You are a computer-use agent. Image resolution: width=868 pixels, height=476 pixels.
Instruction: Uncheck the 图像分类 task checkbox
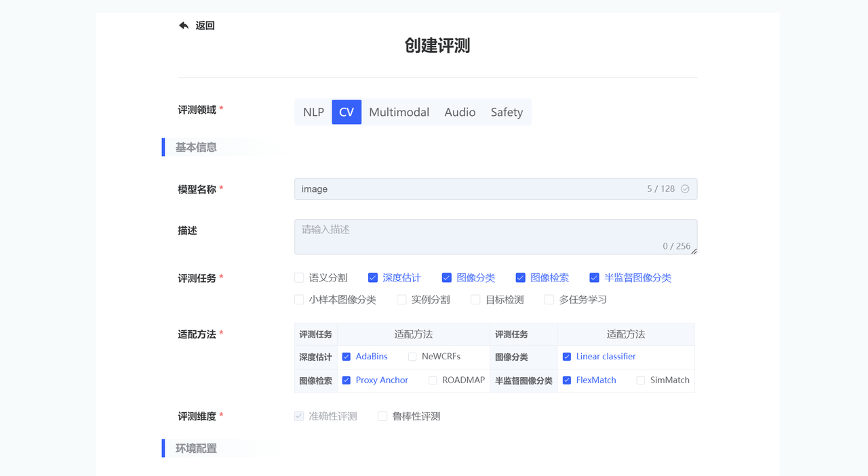point(447,278)
